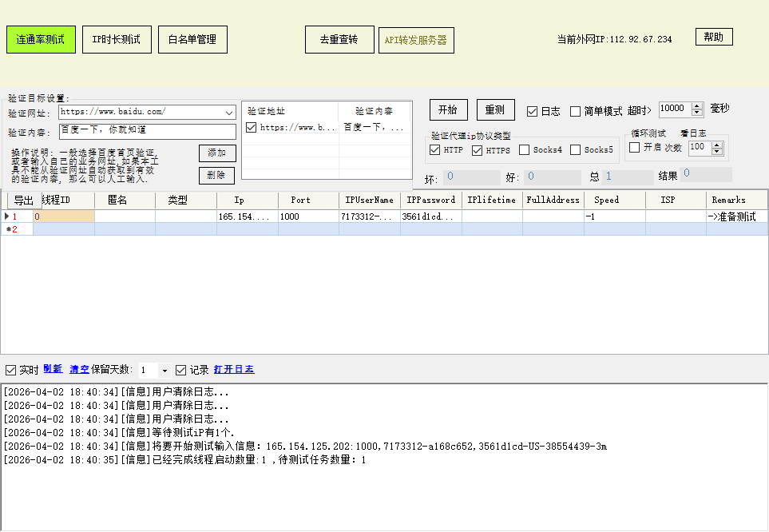Click the 3561d1cd... password cell
The width and height of the screenshot is (769, 532).
click(430, 216)
